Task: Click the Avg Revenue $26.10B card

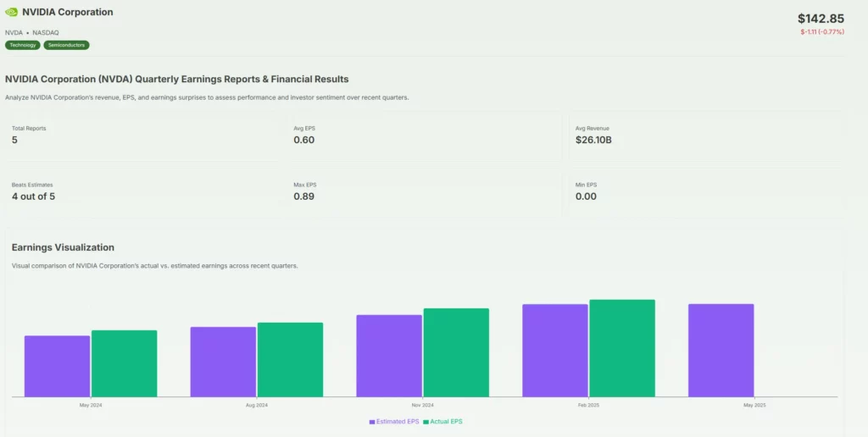Action: (x=706, y=135)
